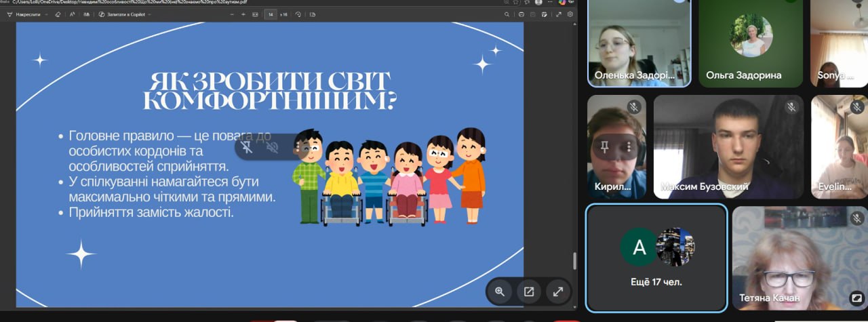The image size is (868, 322).
Task: Pin Кирил's video tile
Action: (604, 147)
